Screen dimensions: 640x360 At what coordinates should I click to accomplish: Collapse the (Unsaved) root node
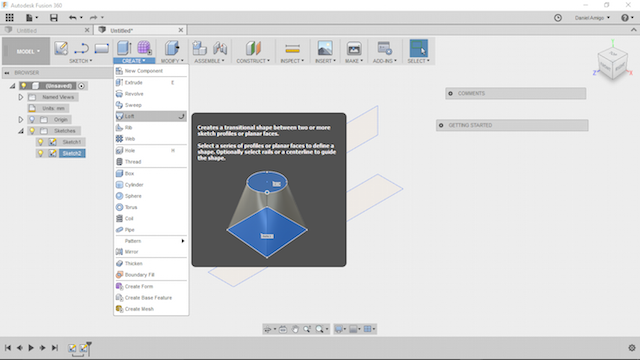click(x=12, y=86)
